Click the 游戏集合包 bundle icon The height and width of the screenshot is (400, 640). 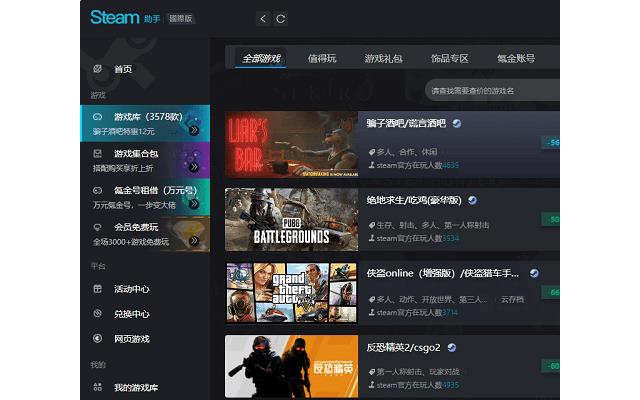[x=98, y=153]
